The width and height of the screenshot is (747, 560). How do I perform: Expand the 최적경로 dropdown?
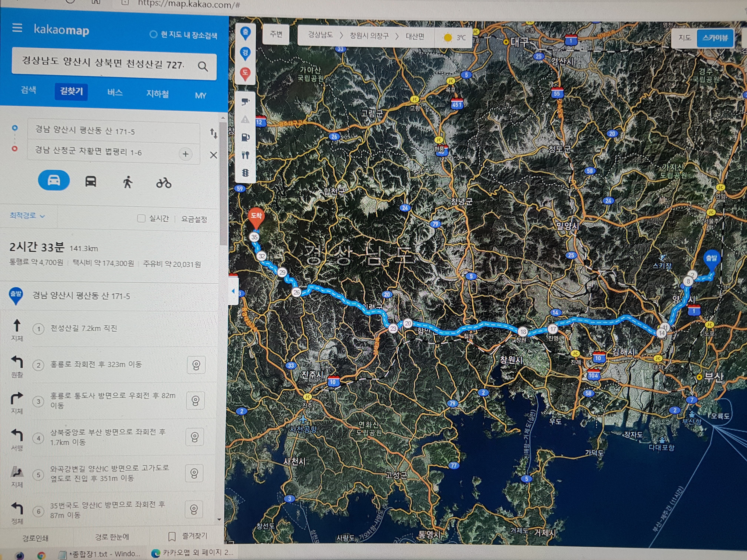27,216
